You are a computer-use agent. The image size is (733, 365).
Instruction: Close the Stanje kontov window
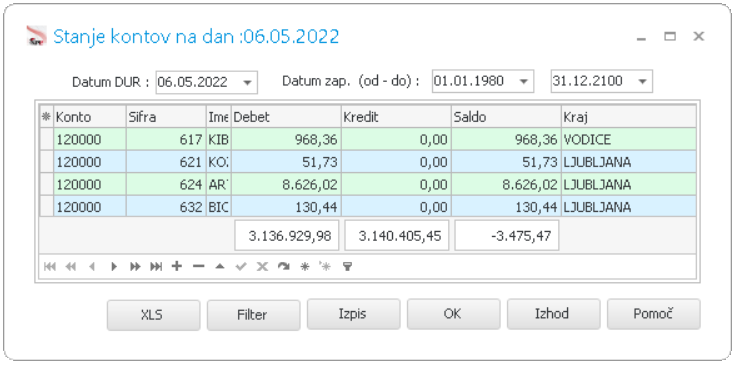(698, 36)
